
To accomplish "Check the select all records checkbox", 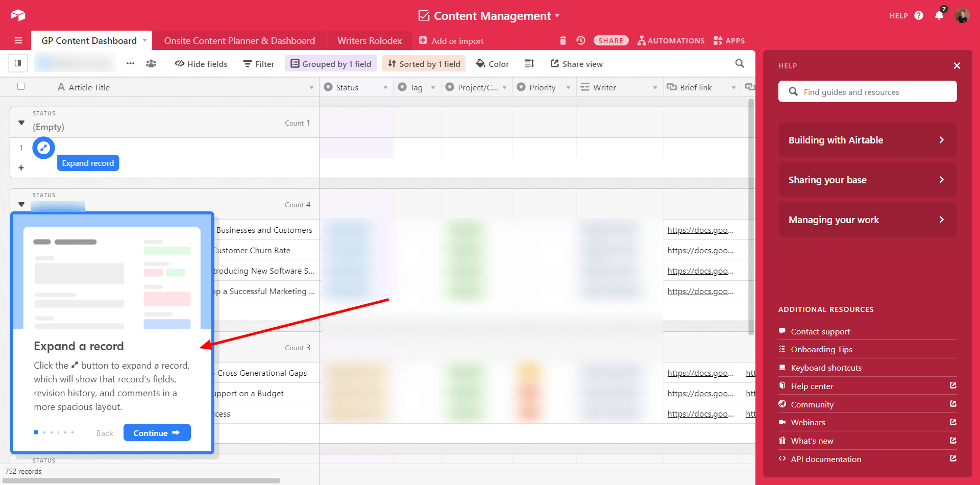I will [21, 86].
